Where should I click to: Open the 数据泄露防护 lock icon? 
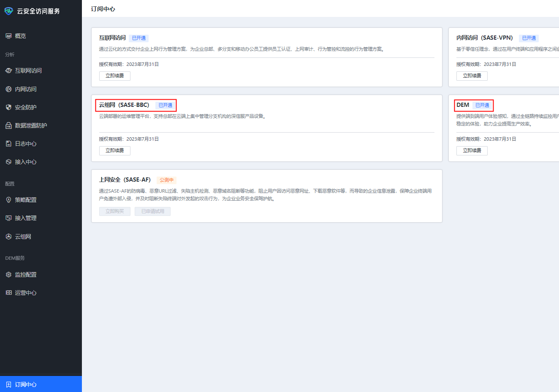[x=8, y=125]
